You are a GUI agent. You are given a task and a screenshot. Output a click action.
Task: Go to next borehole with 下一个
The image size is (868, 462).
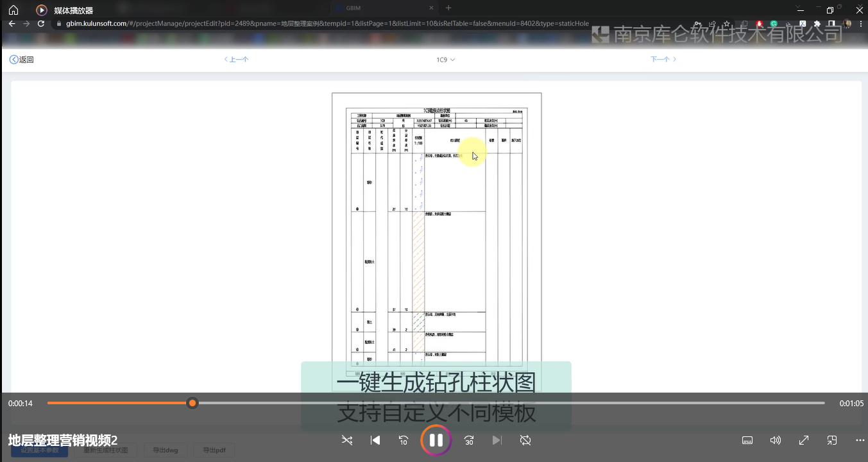(x=663, y=59)
